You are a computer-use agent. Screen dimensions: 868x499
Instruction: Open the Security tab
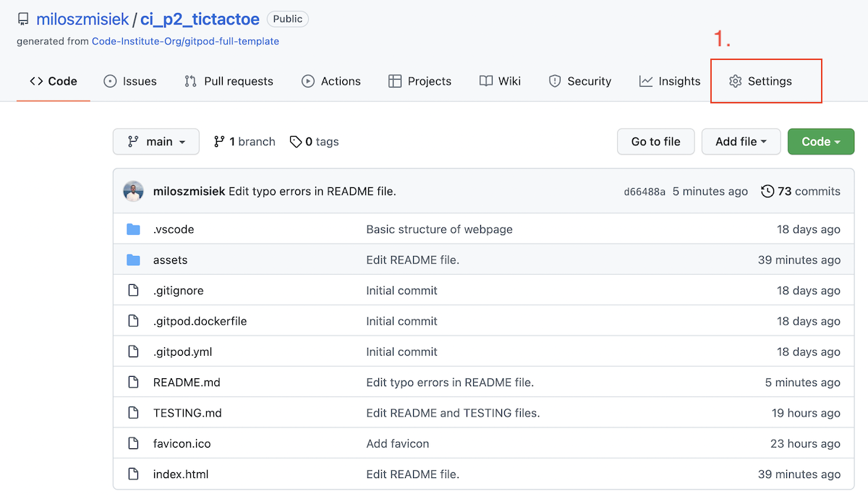(x=580, y=81)
